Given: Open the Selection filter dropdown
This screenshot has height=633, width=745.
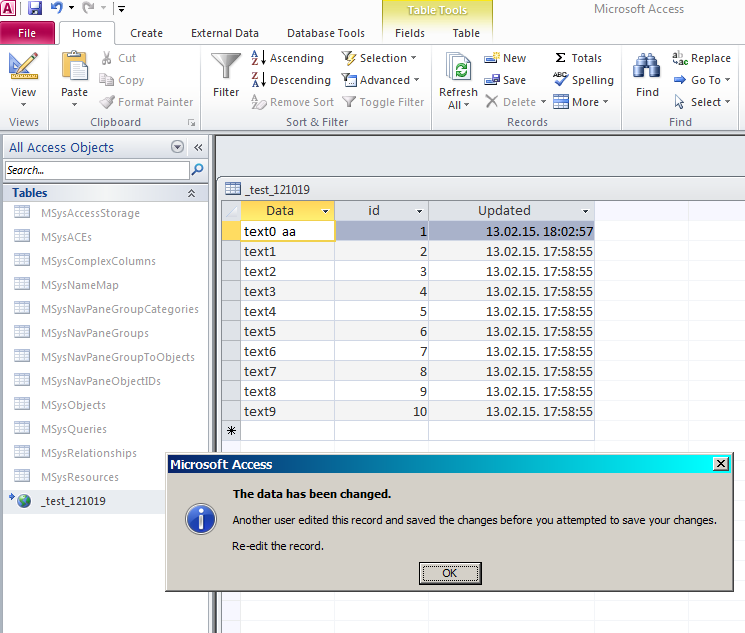Looking at the screenshot, I should 413,58.
